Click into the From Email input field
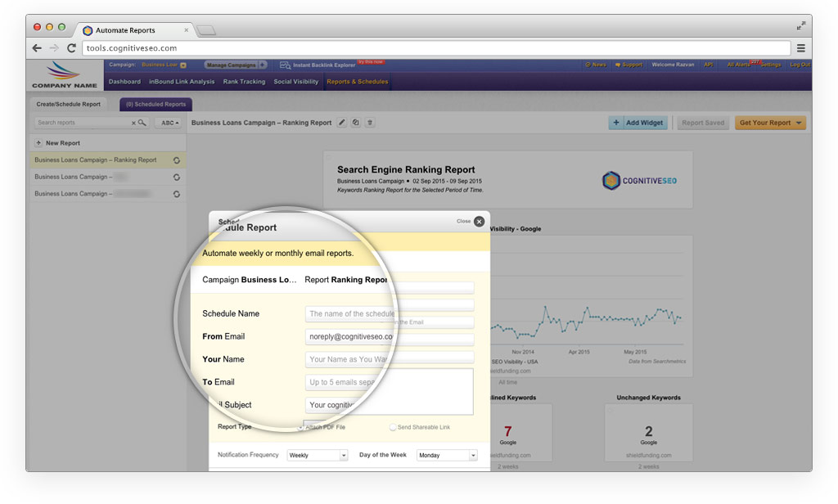Viewport: 838px width, 504px height. [349, 337]
